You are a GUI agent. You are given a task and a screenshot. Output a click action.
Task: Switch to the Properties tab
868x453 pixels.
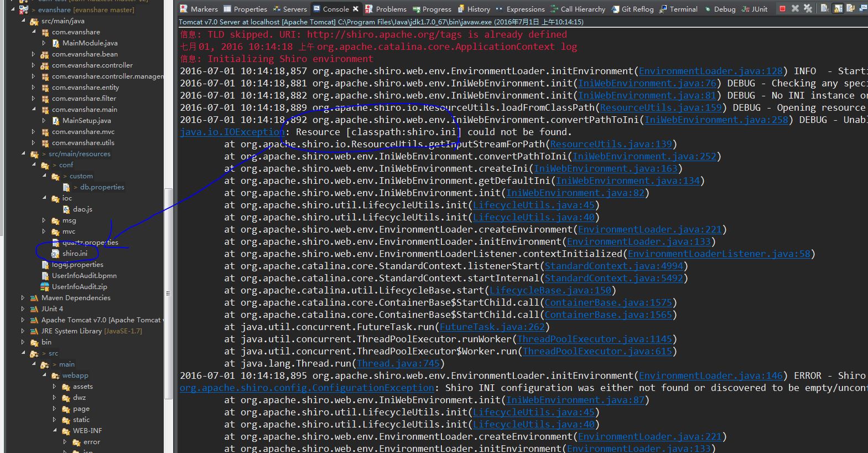[245, 9]
